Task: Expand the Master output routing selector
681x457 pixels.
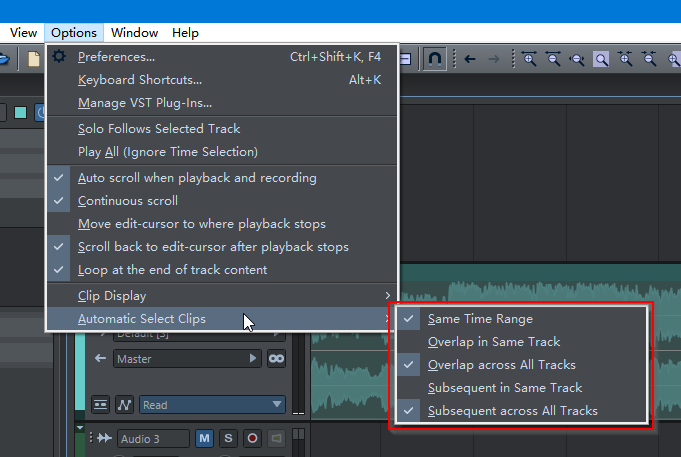Action: (187, 359)
